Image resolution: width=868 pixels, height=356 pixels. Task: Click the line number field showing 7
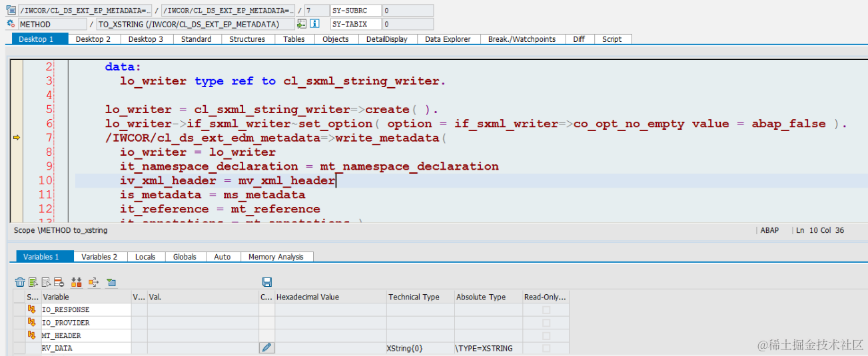tap(316, 11)
